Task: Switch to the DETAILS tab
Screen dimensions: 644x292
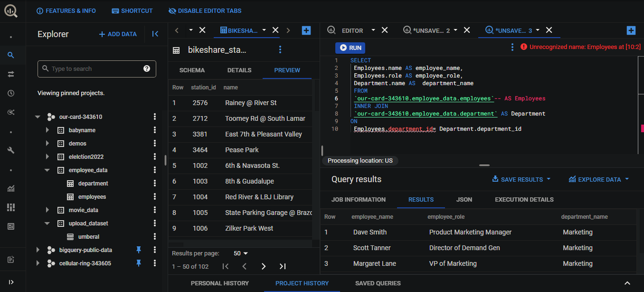Action: click(239, 70)
